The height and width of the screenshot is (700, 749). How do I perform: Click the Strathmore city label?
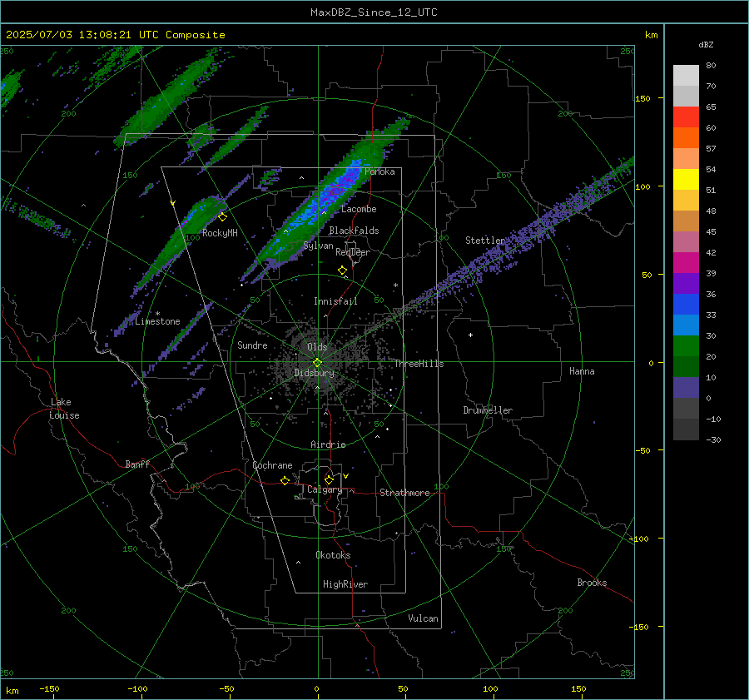[404, 493]
